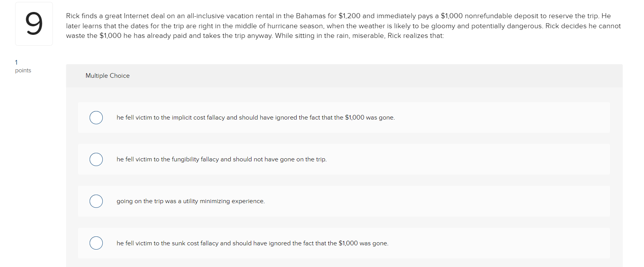Viewport: 644px width, 267px height.
Task: Click the question number 9 box
Action: coord(34,24)
